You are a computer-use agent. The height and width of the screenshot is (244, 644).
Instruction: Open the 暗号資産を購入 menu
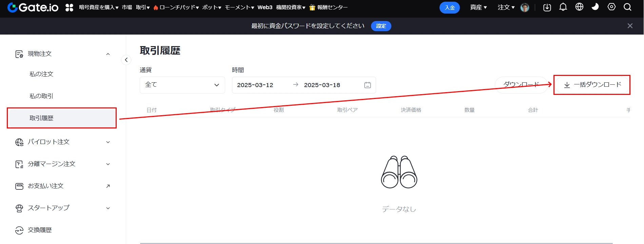tap(99, 7)
